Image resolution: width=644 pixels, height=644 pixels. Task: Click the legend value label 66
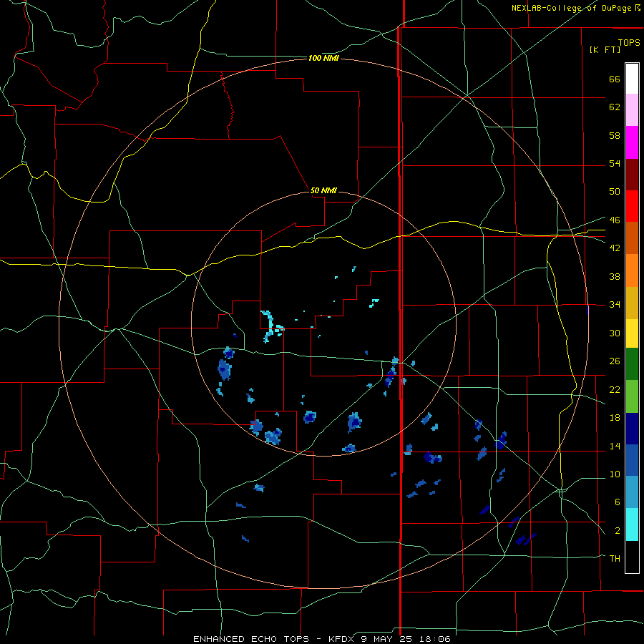click(615, 79)
